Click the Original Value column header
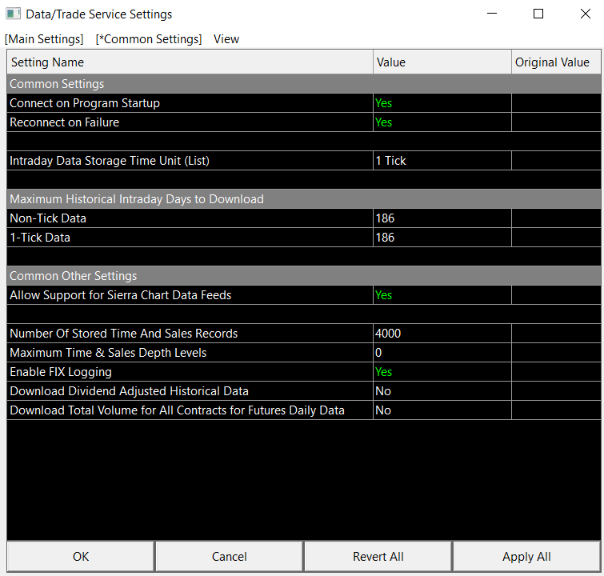 click(556, 62)
